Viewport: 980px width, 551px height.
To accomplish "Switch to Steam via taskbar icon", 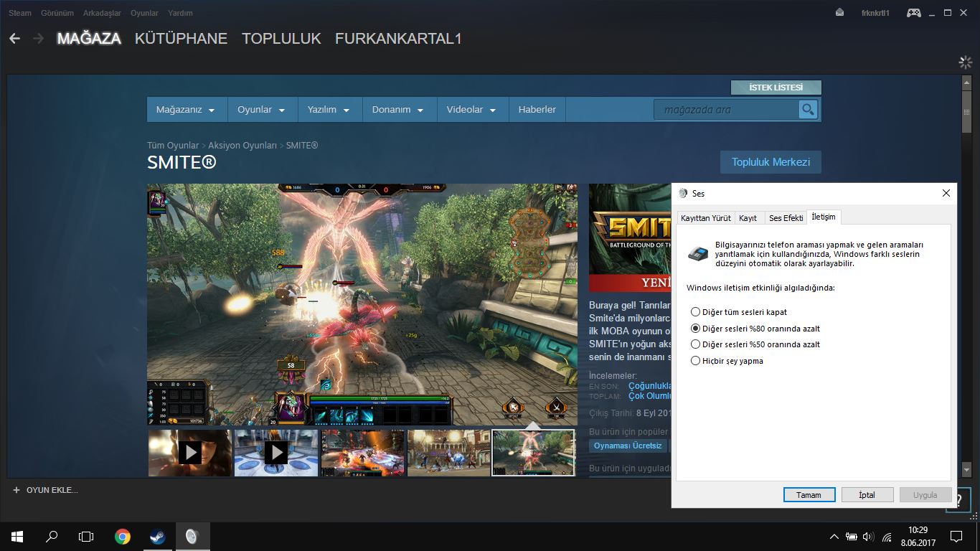I will [157, 536].
